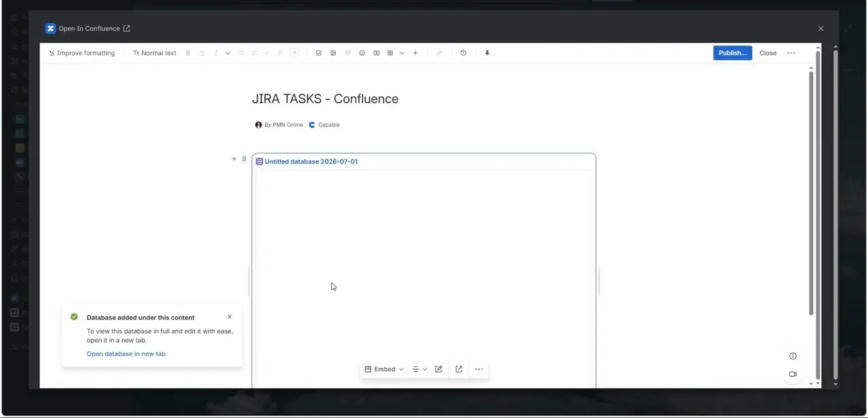
Task: Click the editor vertical scrollbar
Action: [x=811, y=192]
